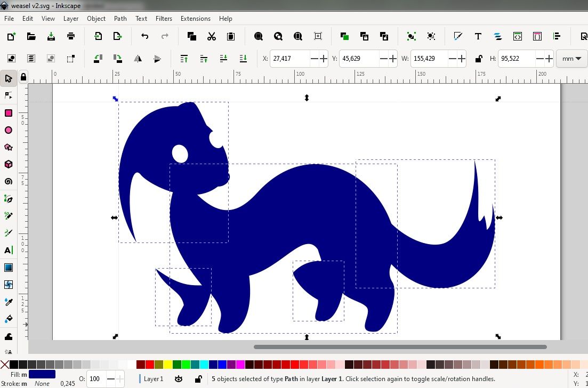The image size is (588, 388).
Task: Click the Cut scissors icon
Action: tap(212, 36)
